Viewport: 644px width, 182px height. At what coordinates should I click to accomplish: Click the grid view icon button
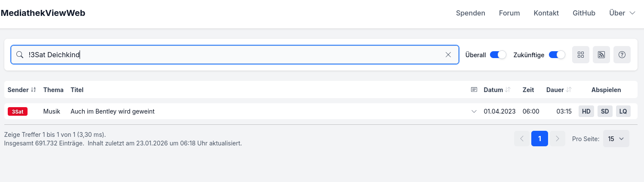580,55
